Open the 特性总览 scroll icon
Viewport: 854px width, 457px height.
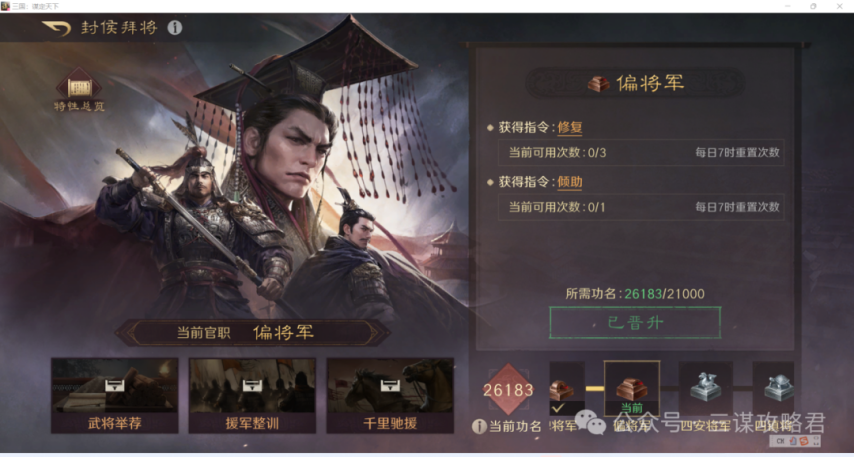[79, 86]
